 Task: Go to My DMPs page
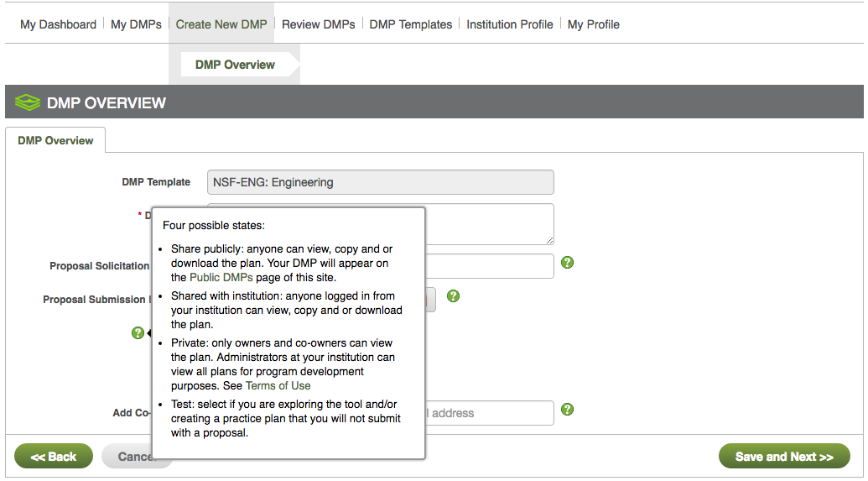(136, 24)
